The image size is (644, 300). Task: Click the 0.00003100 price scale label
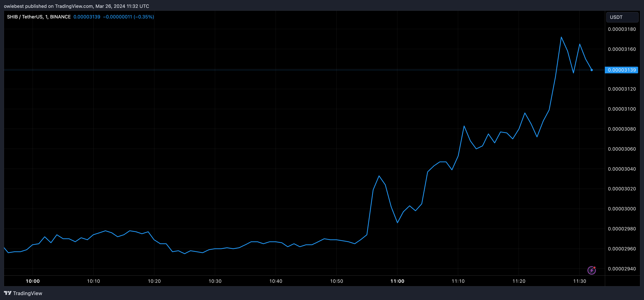coord(622,109)
